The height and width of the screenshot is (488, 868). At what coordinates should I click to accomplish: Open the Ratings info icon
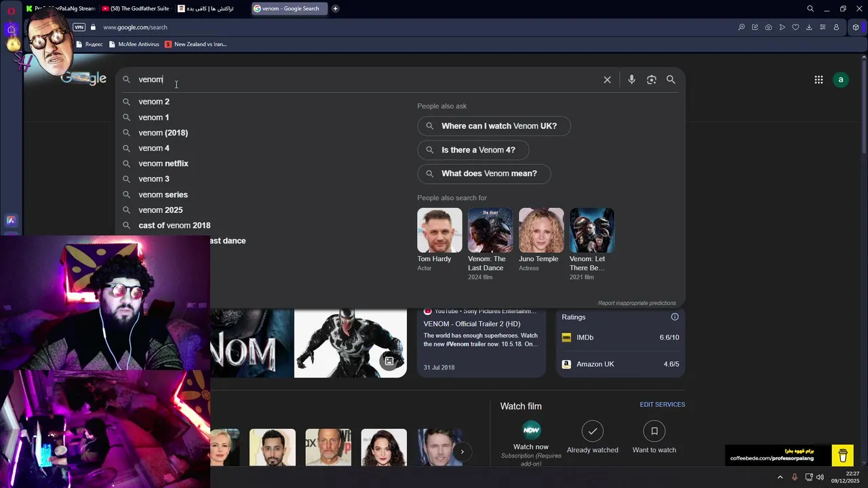click(x=675, y=317)
